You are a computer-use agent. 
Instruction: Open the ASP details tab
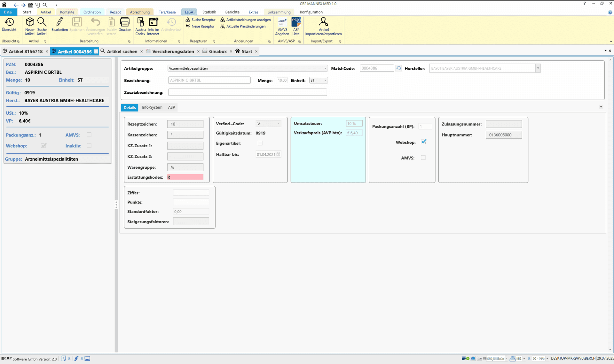pos(171,107)
